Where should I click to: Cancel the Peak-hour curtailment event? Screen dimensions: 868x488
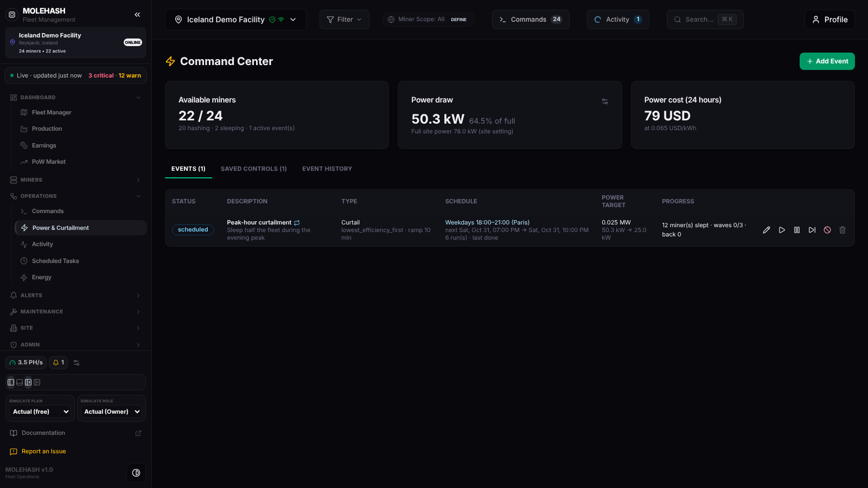click(x=827, y=230)
